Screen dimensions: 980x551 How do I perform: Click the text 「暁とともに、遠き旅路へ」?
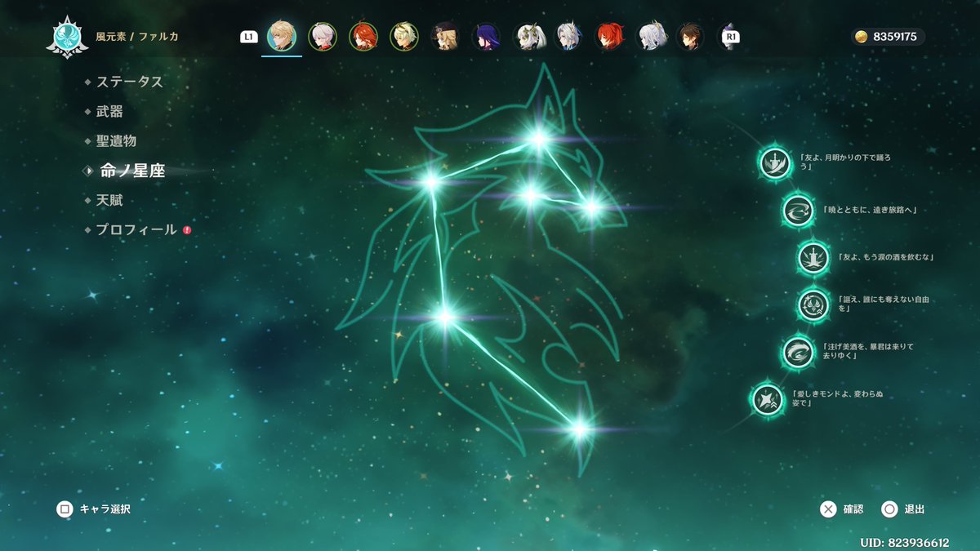click(871, 210)
